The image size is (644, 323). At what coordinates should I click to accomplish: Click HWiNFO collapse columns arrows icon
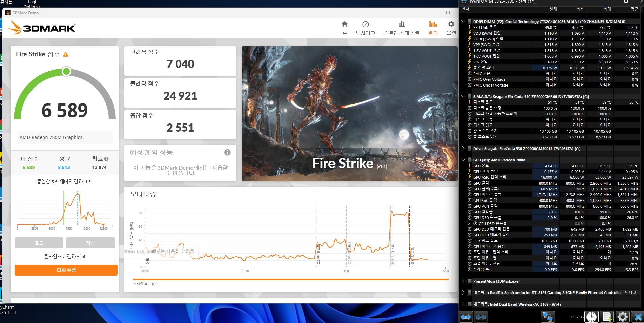[x=481, y=317]
